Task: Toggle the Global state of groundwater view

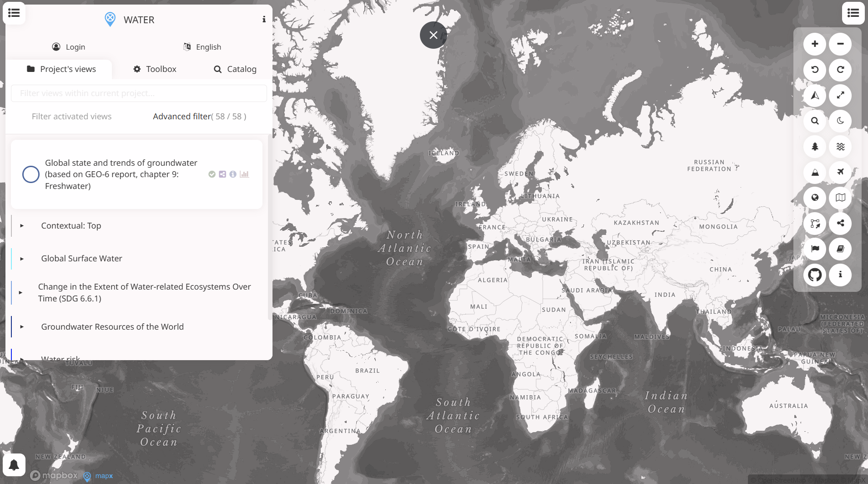Action: (x=31, y=174)
